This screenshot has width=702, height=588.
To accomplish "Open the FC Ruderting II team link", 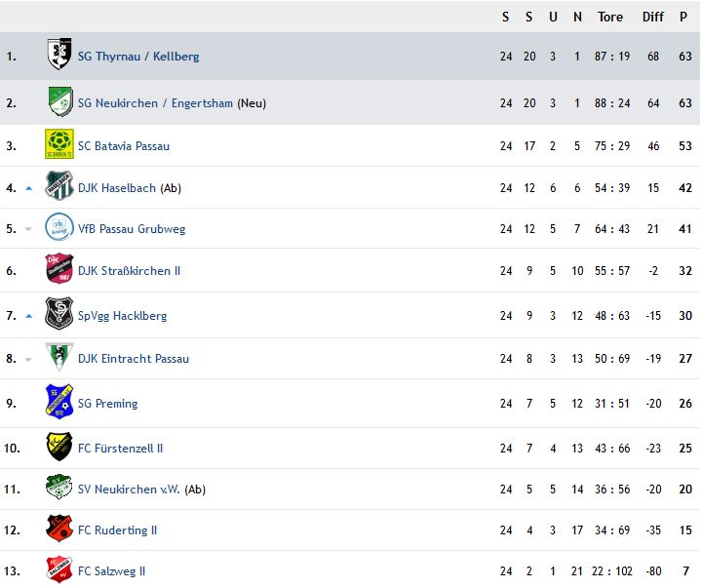I will 117,530.
